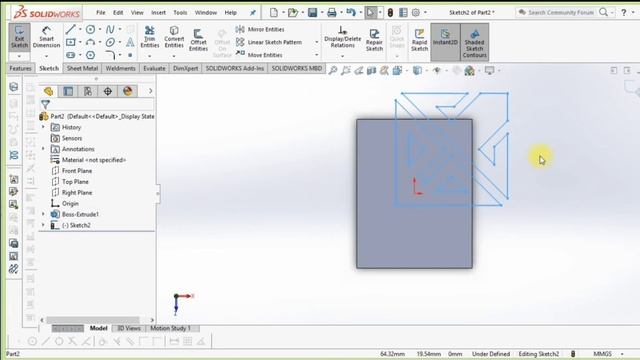Open Display/Delete Relations
The height and width of the screenshot is (360, 640).
342,37
